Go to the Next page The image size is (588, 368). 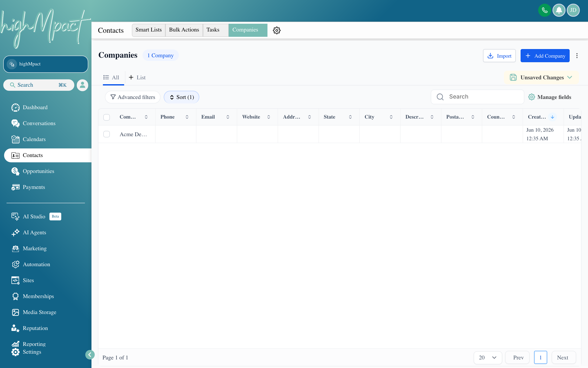pyautogui.click(x=564, y=357)
